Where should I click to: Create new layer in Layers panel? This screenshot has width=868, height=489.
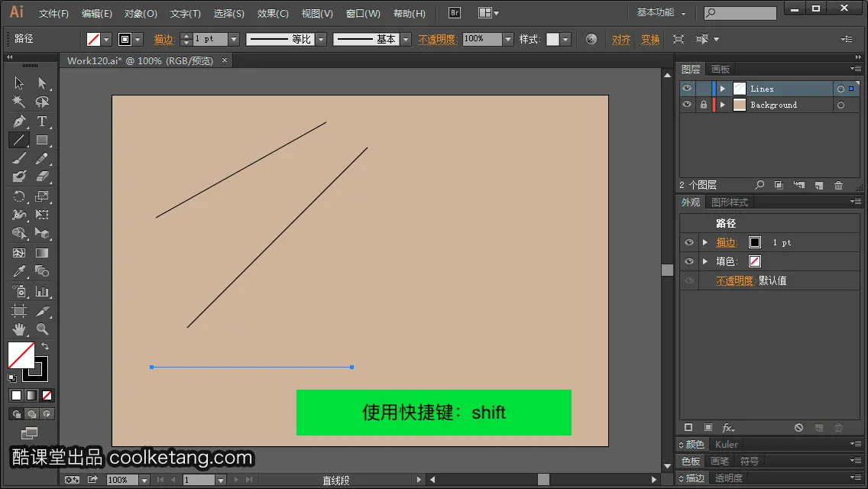819,185
